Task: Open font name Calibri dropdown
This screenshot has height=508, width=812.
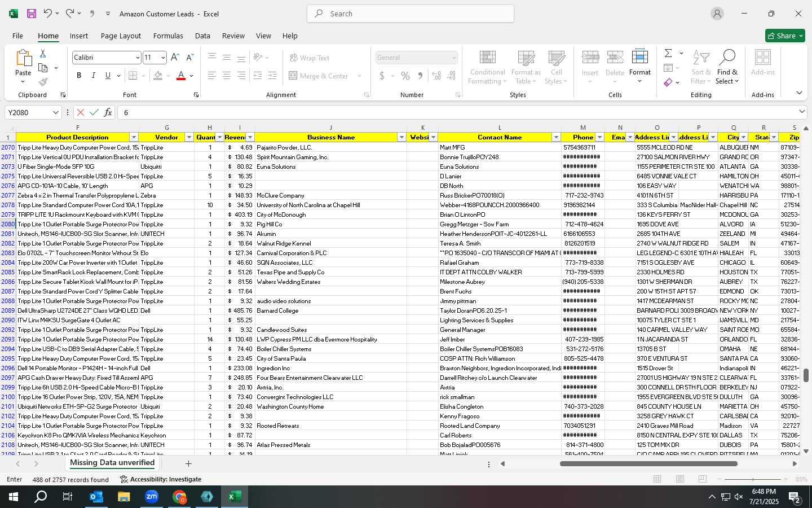Action: click(137, 58)
